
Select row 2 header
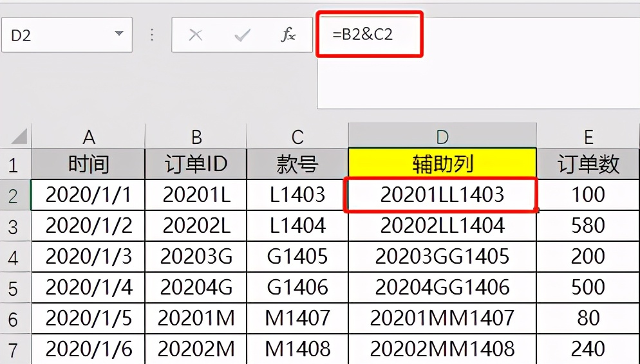15,196
